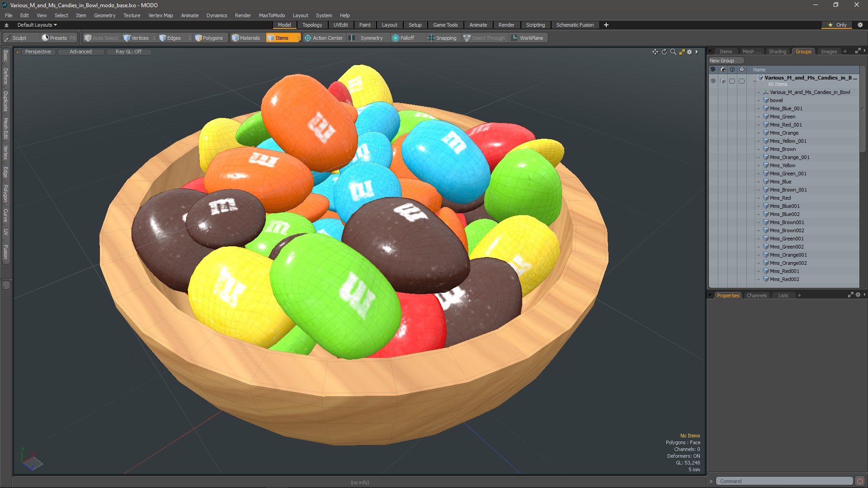Switch to the Images panel tab
The image size is (868, 488).
click(x=829, y=52)
